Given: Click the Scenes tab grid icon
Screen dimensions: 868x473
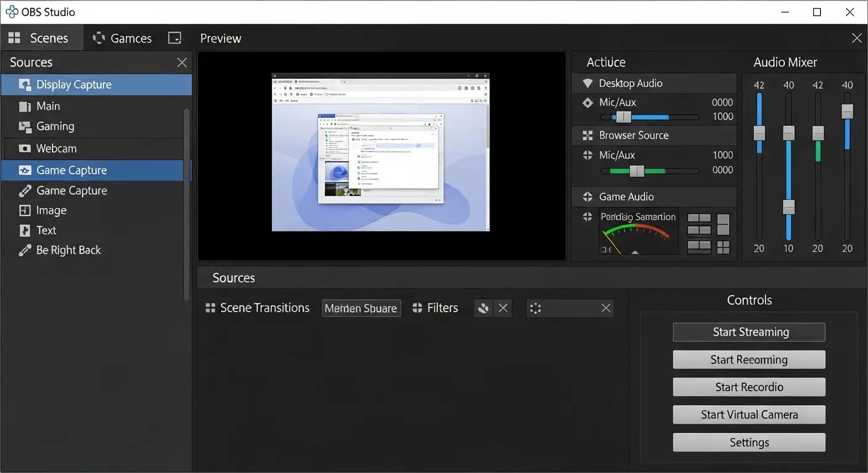Looking at the screenshot, I should point(14,38).
